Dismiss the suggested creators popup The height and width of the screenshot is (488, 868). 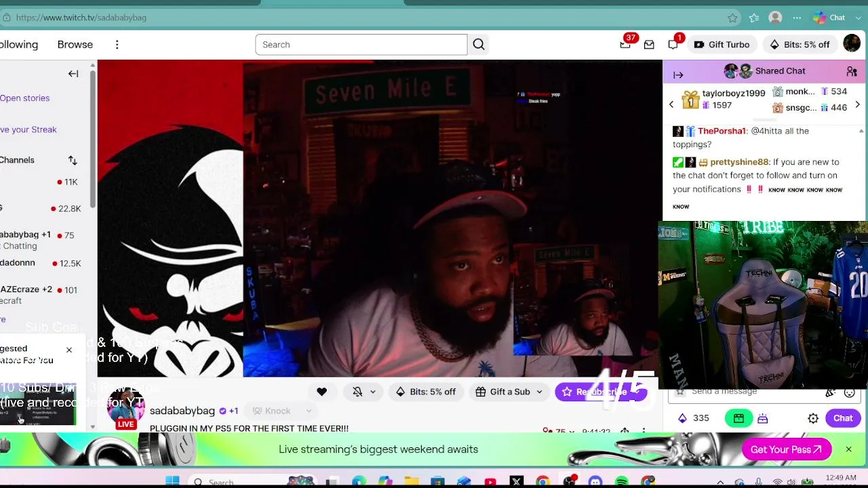(x=68, y=350)
